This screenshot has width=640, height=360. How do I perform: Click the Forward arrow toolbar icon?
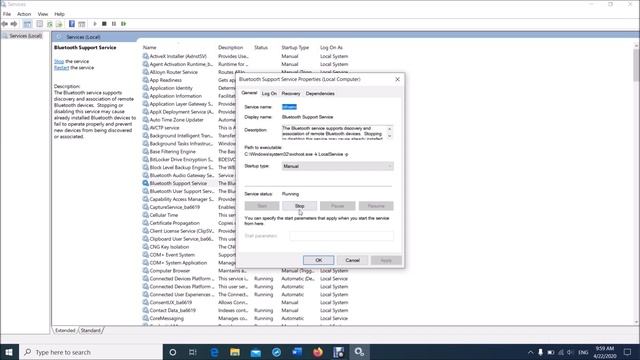[14, 24]
